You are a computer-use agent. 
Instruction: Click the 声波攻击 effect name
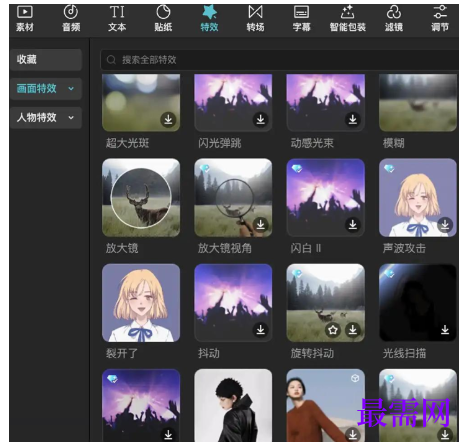(x=404, y=248)
